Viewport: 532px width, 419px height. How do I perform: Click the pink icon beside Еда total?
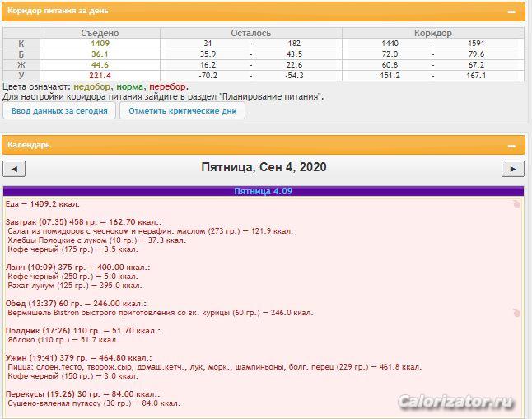click(516, 204)
